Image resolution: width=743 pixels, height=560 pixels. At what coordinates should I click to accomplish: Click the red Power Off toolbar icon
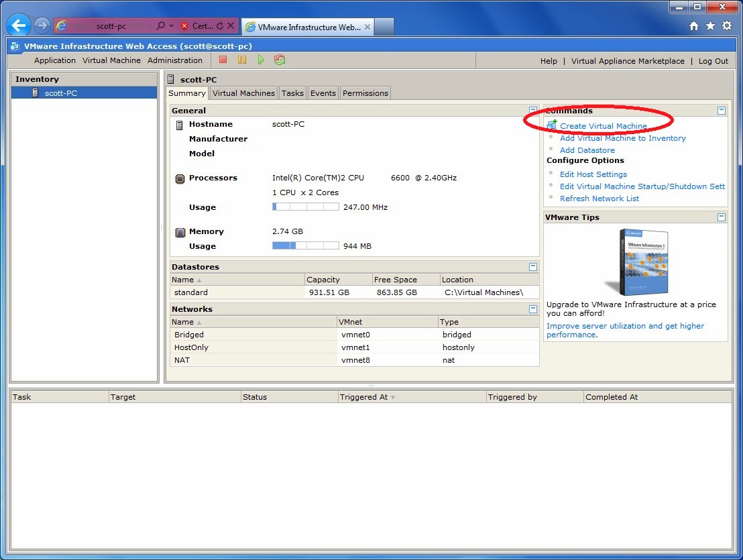[x=223, y=60]
